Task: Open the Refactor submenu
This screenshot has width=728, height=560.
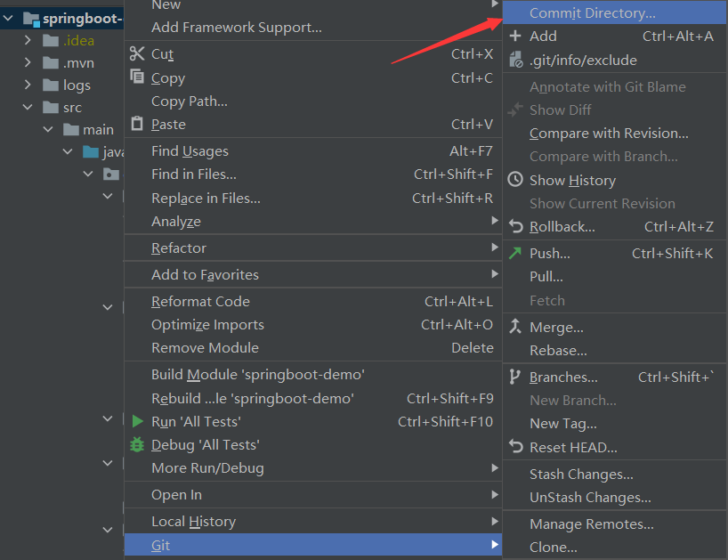Action: [x=178, y=248]
